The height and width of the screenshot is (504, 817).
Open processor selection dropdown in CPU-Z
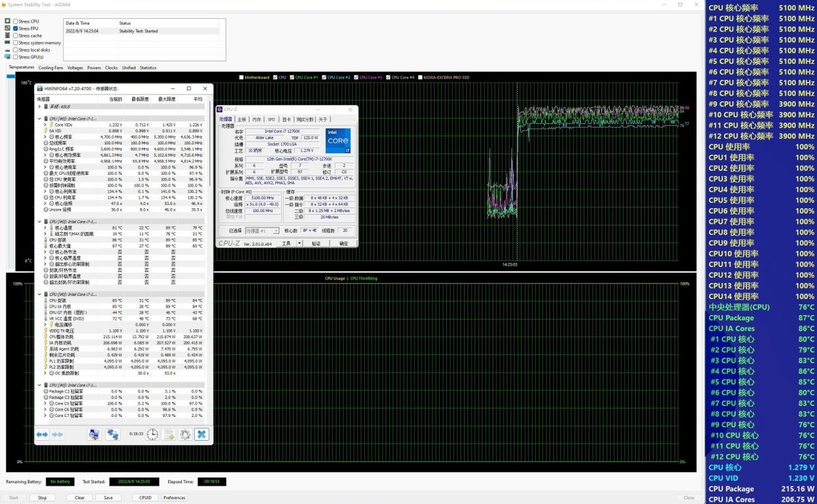tap(262, 231)
